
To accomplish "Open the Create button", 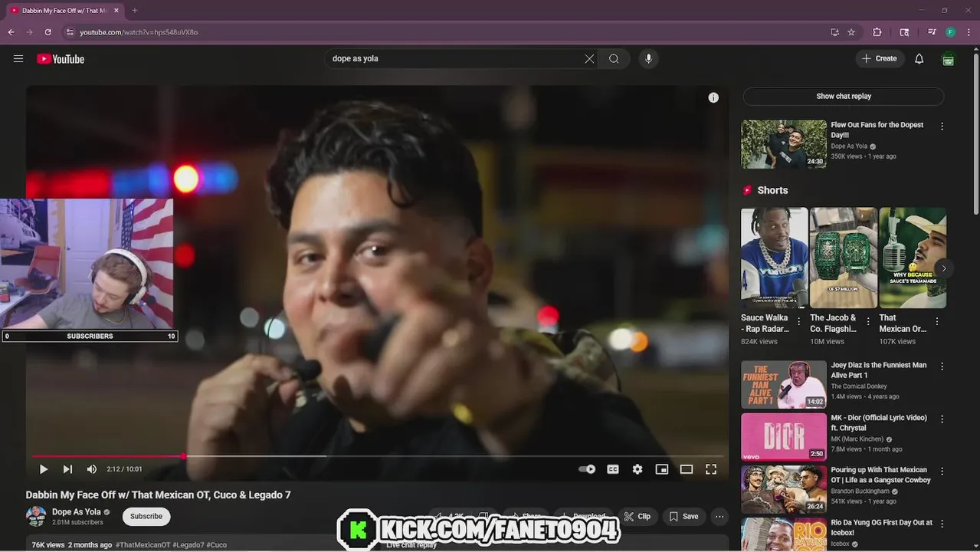I will [x=880, y=58].
